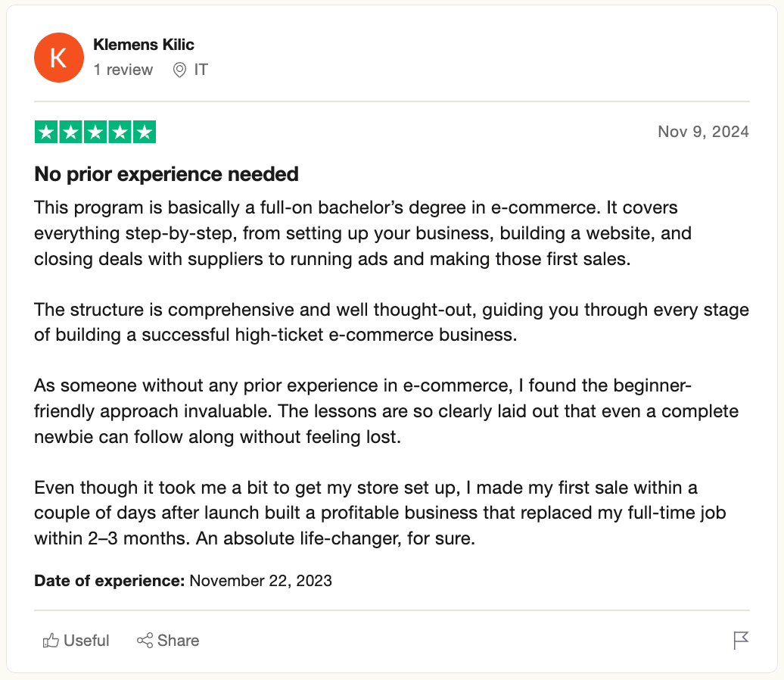This screenshot has height=680, width=784.
Task: Click the "IT" country label
Action: pyautogui.click(x=201, y=70)
